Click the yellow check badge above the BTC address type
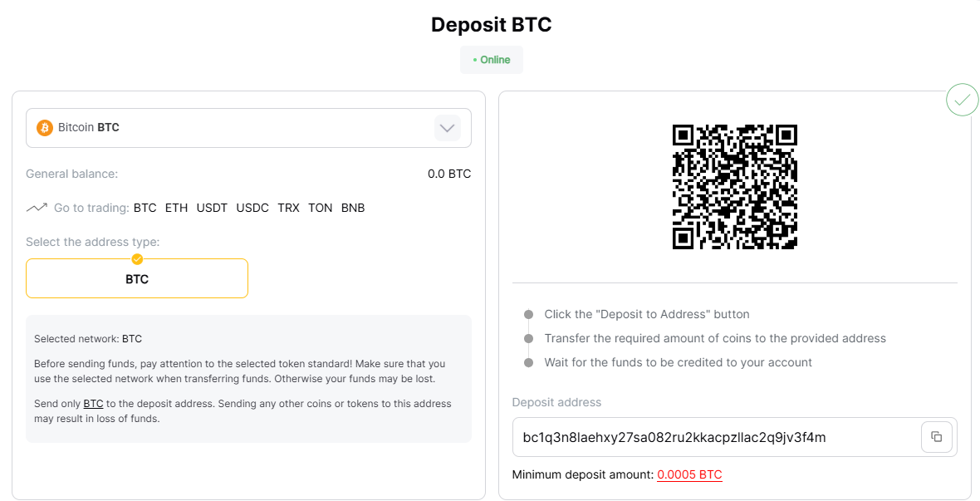This screenshot has width=980, height=501. (137, 259)
